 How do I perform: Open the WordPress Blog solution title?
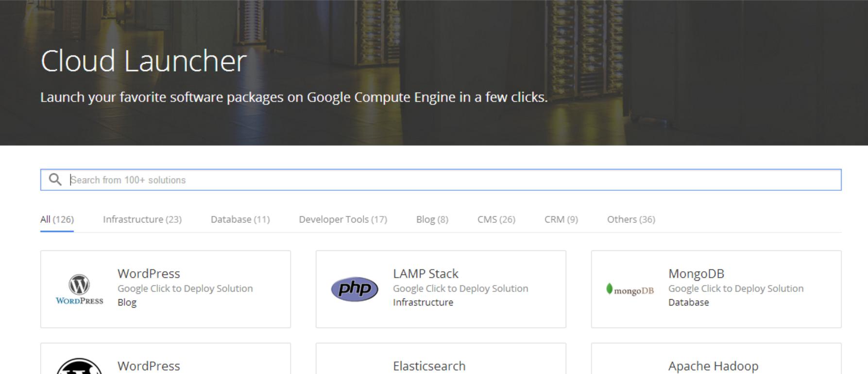click(149, 274)
